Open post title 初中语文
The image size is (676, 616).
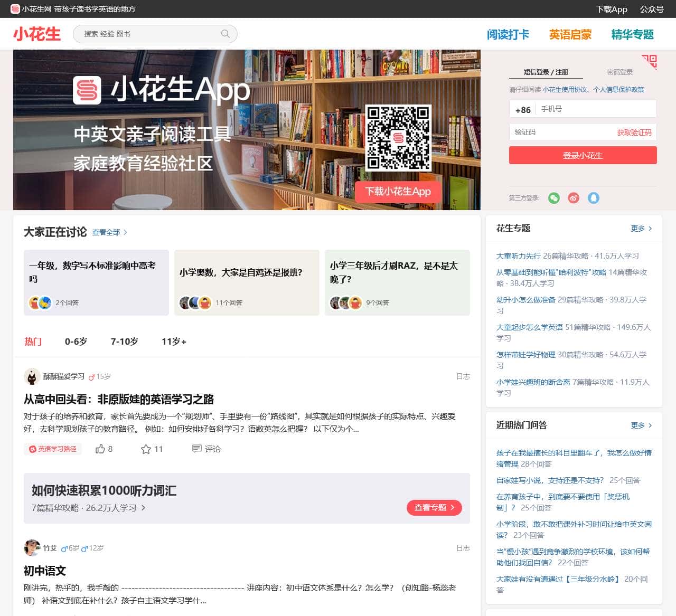point(45,571)
